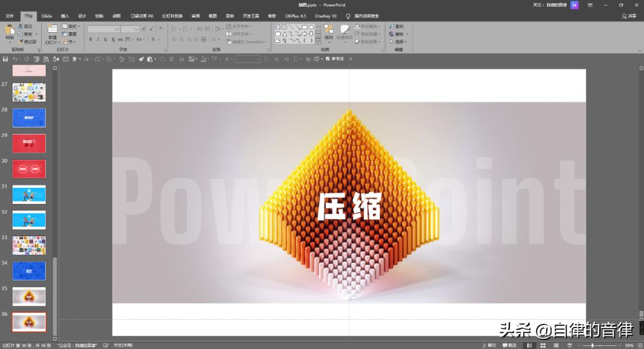Open the Copy dropdown arrow

[x=36, y=34]
